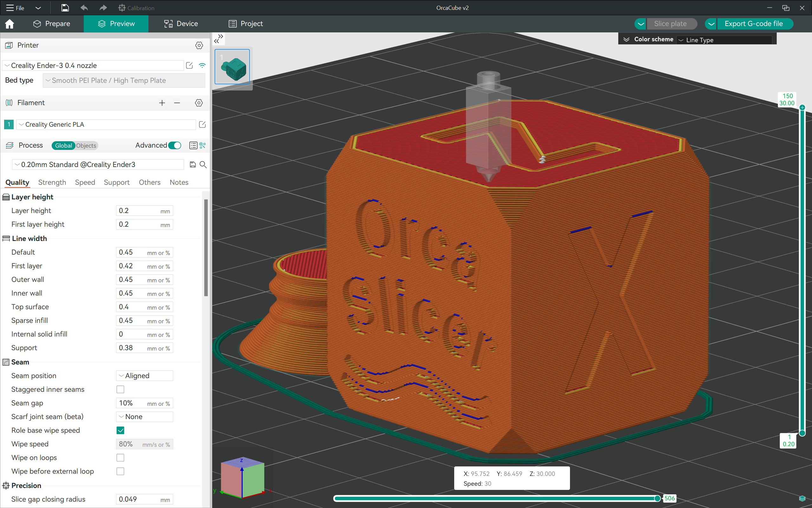
Task: Enable Staggered inner seams checkbox
Action: [120, 389]
